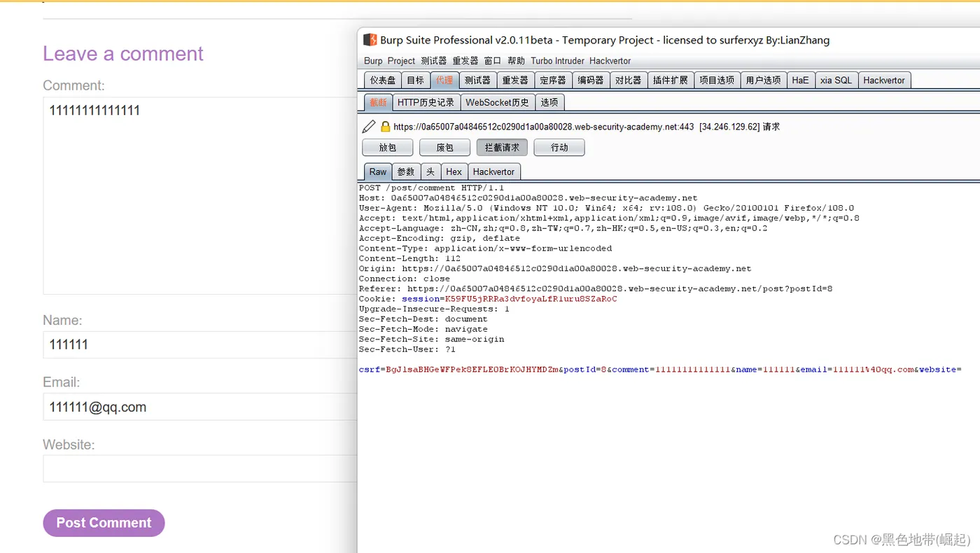Image resolution: width=980 pixels, height=553 pixels.
Task: Open the Project menu
Action: pos(401,61)
